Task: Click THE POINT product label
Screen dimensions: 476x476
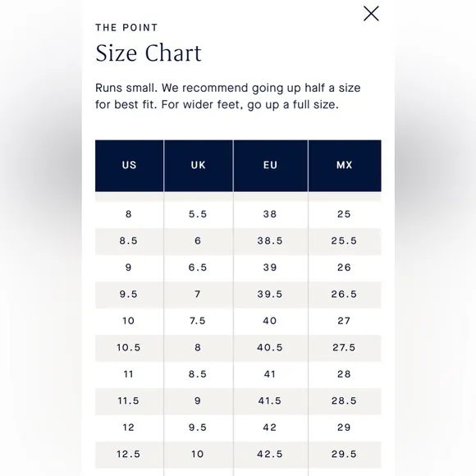Action: (126, 28)
